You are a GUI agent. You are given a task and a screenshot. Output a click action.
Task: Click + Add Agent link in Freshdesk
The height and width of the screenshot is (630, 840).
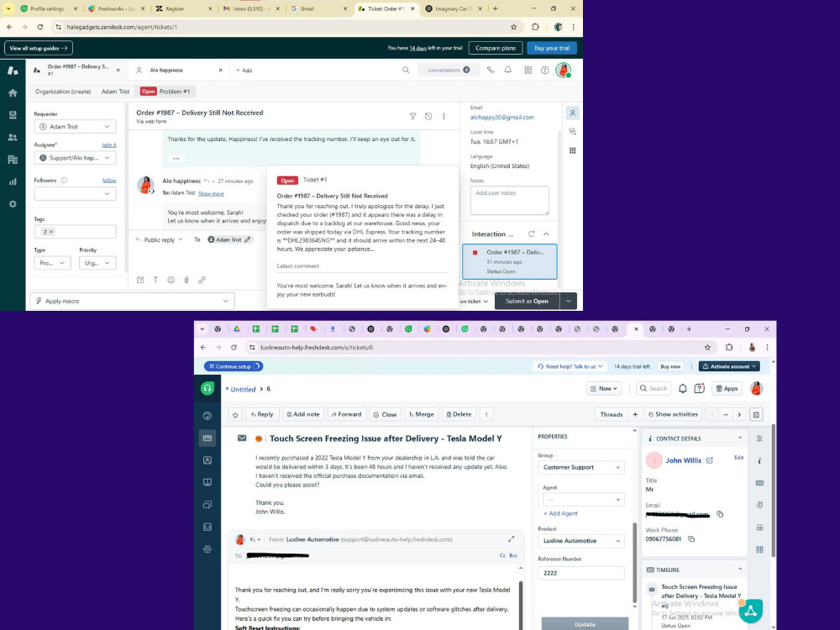[560, 513]
